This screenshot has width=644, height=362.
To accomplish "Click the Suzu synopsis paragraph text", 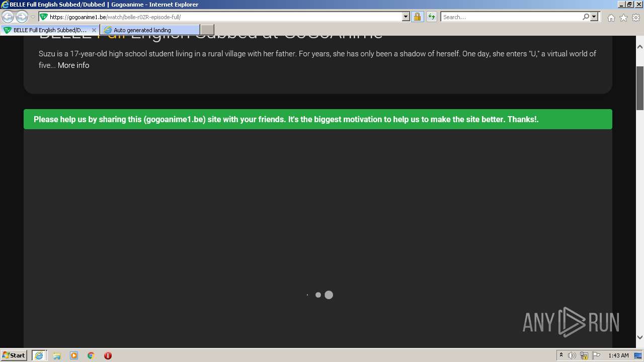I will (317, 59).
